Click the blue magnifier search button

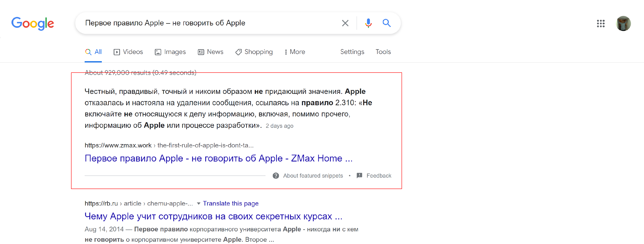coord(387,23)
